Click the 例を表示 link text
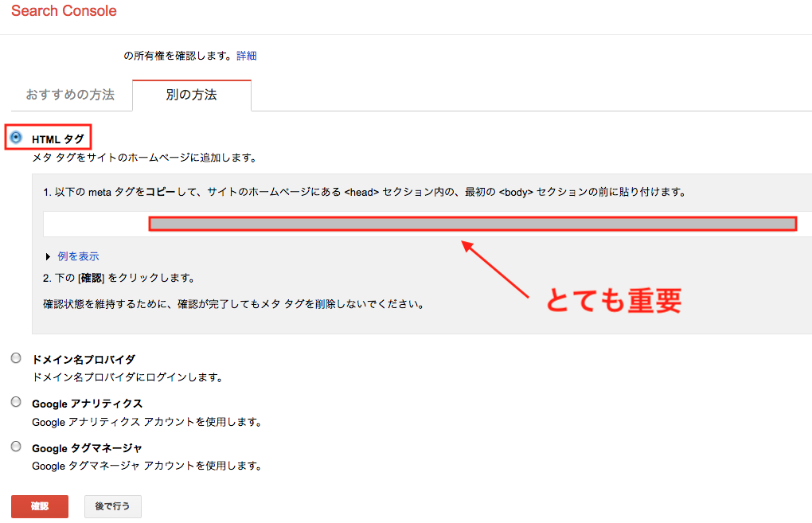Screen dimensions: 812x523 [78, 256]
